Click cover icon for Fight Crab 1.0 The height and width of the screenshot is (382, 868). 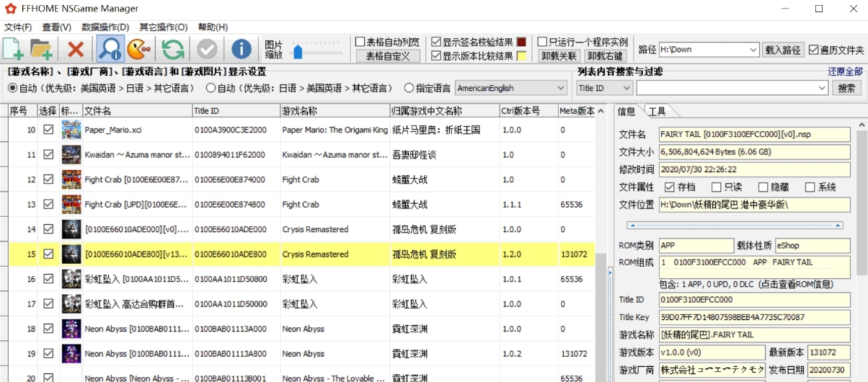[x=71, y=179]
